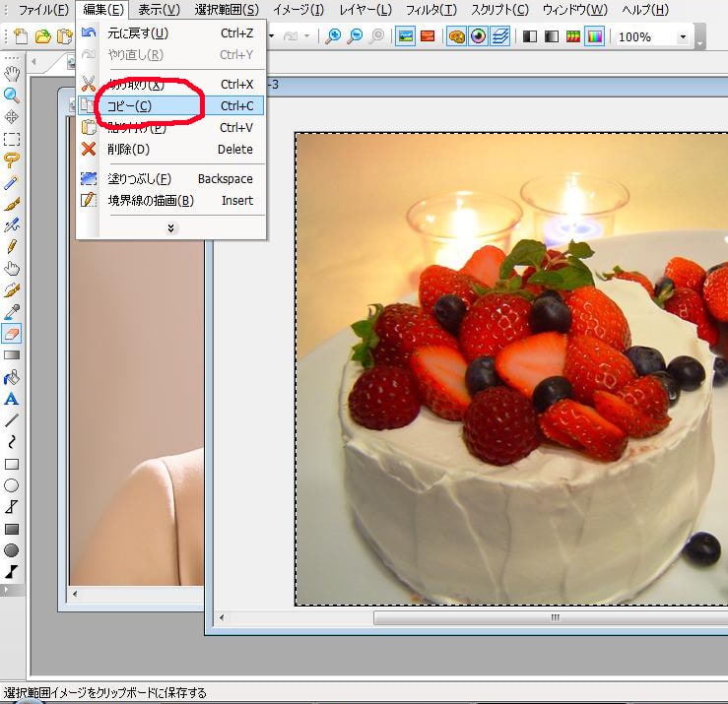
Task: Select the Paint Bucket fill tool
Action: tap(12, 377)
